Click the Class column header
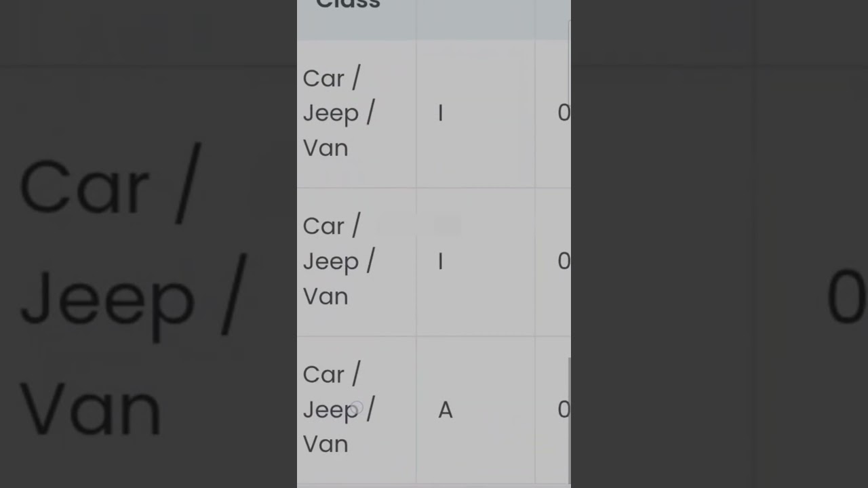 click(x=348, y=5)
